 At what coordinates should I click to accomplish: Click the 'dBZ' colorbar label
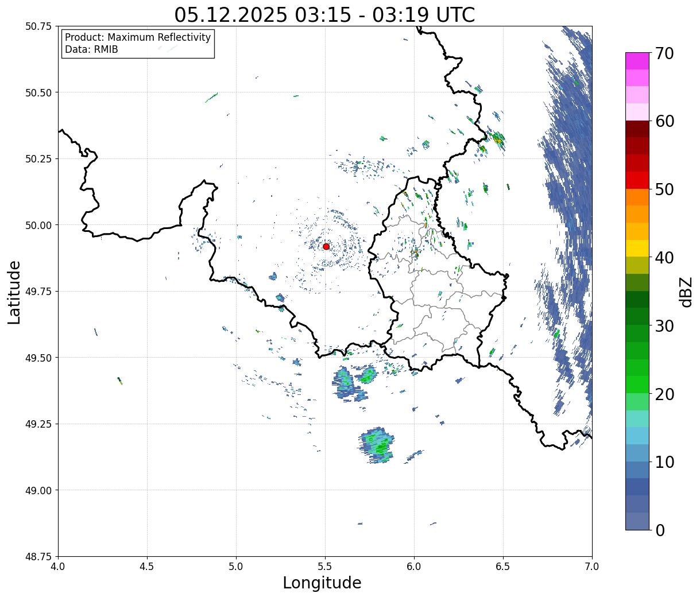[686, 292]
